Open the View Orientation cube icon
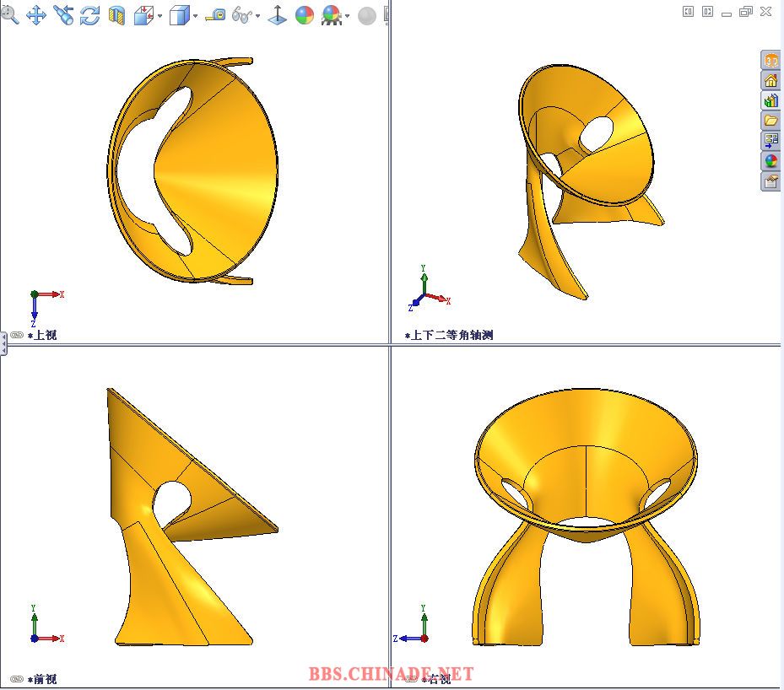This screenshot has height=690, width=784. (144, 15)
